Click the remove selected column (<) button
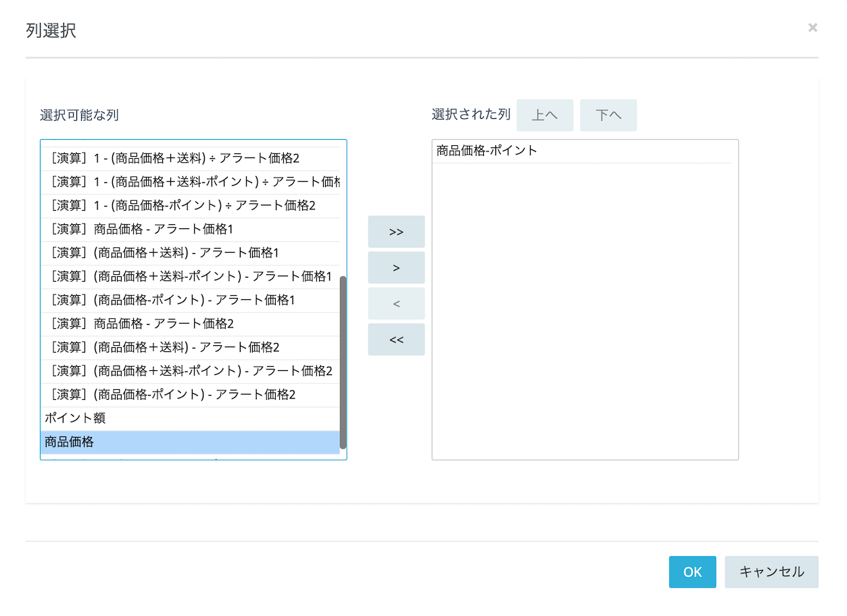The image size is (847, 616). click(x=396, y=303)
